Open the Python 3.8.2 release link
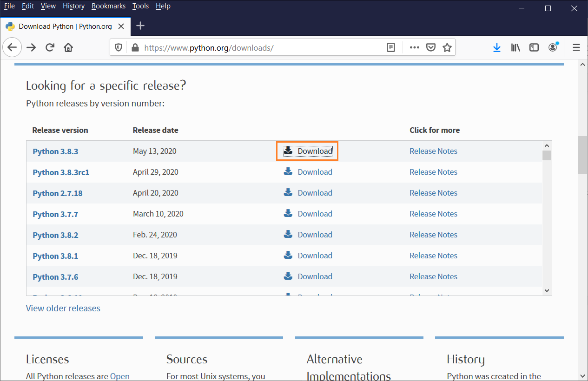588x381 pixels. (55, 235)
